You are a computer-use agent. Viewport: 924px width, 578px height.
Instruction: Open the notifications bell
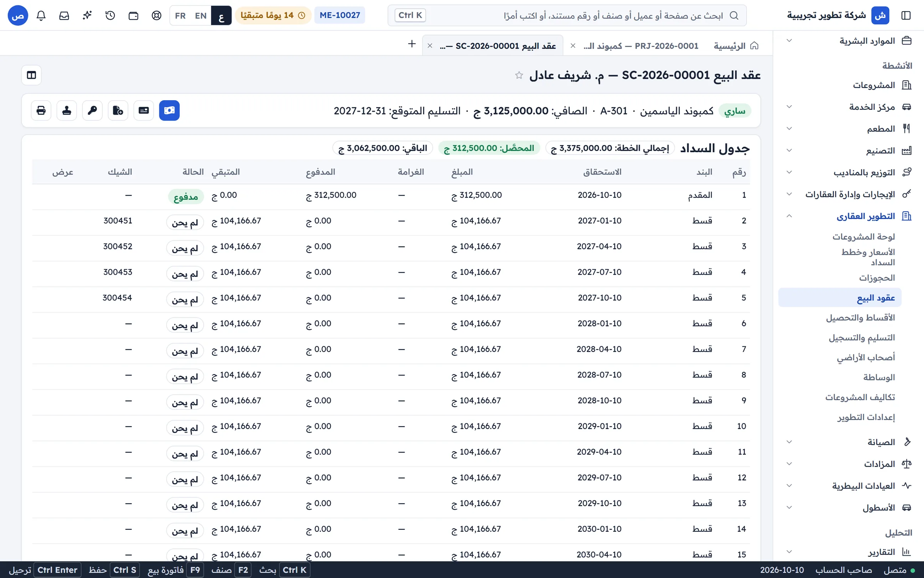(41, 15)
